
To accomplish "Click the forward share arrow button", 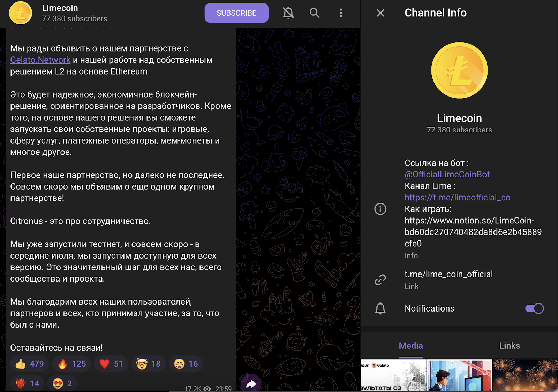I will tap(251, 384).
